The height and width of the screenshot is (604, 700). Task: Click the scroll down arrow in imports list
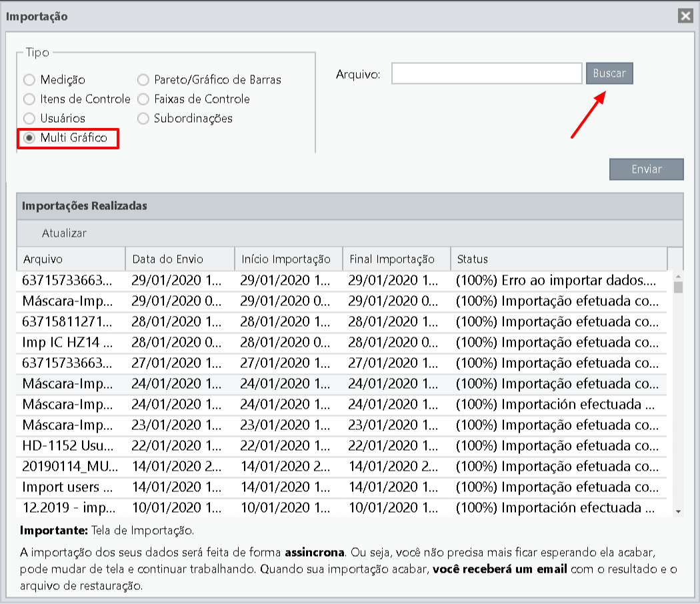(x=678, y=511)
